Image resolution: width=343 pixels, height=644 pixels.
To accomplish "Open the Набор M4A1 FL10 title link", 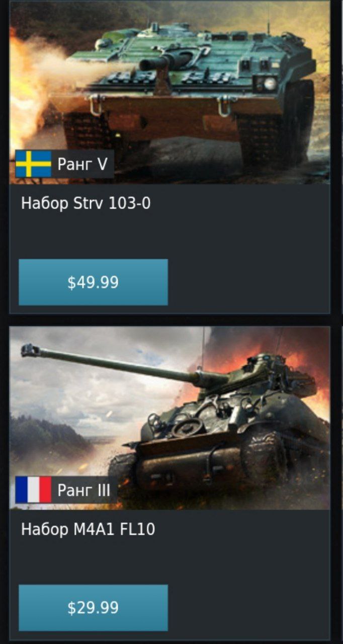I will click(88, 529).
